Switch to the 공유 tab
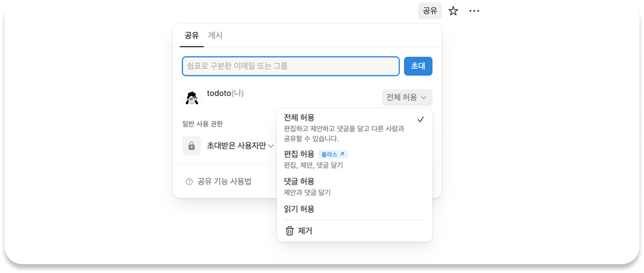 [192, 35]
